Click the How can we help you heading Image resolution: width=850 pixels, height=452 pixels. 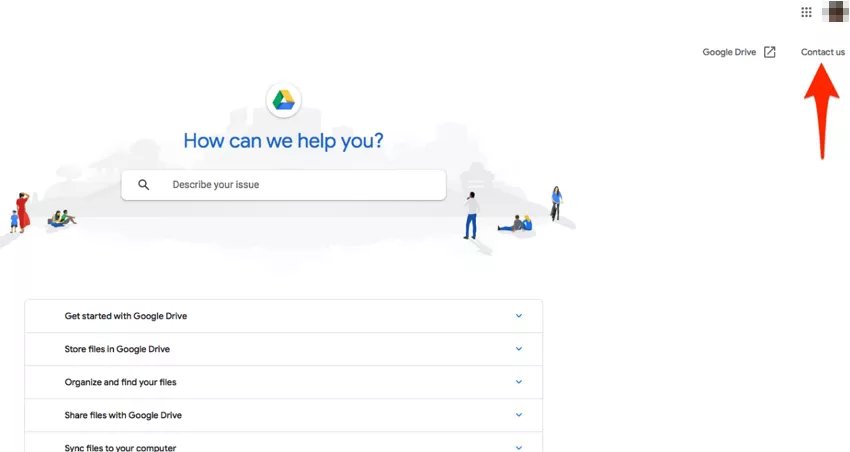coord(283,141)
